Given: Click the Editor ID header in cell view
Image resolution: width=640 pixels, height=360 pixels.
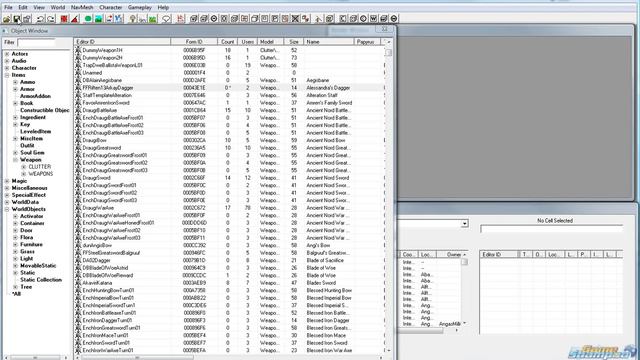Looking at the screenshot, I should 499,254.
